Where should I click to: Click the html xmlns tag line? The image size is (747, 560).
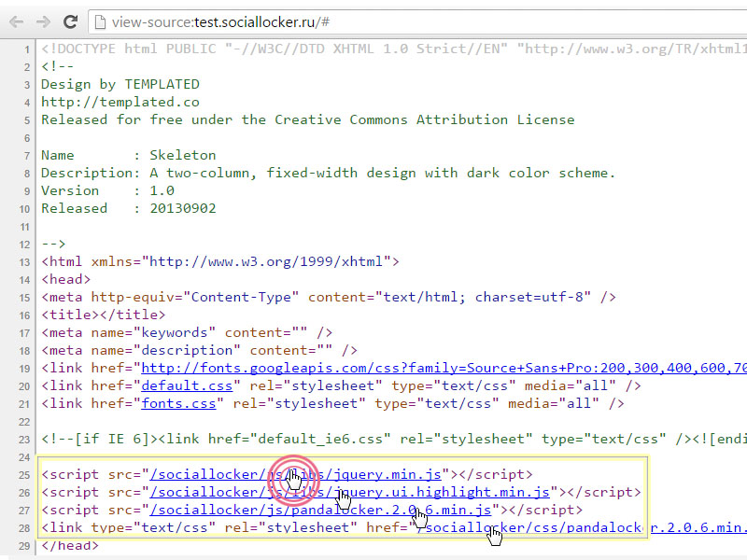pyautogui.click(x=219, y=261)
